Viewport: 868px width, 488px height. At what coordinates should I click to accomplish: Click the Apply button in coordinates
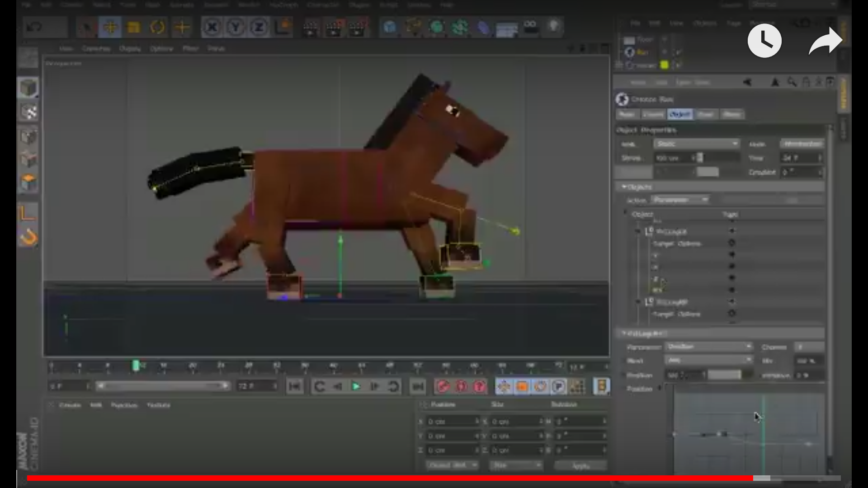pos(581,465)
